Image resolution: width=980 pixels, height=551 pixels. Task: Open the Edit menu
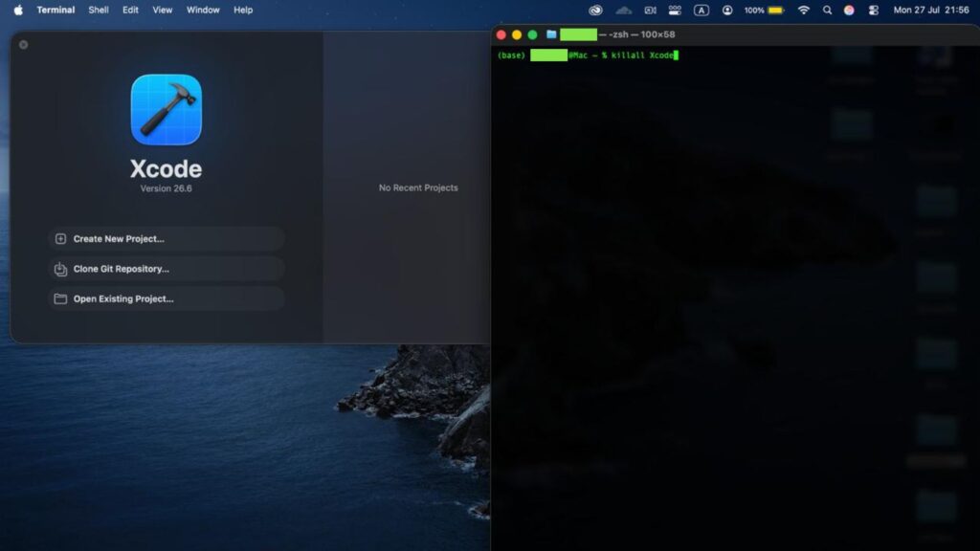[x=130, y=10]
